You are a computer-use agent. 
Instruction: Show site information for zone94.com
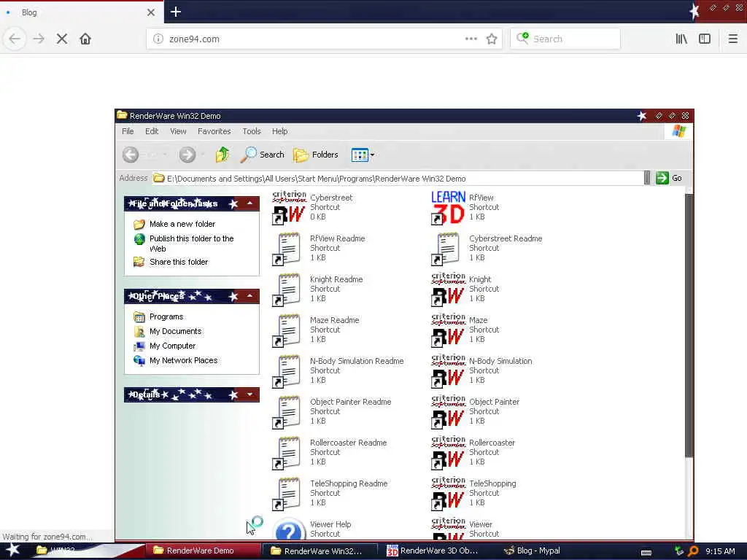pos(158,39)
